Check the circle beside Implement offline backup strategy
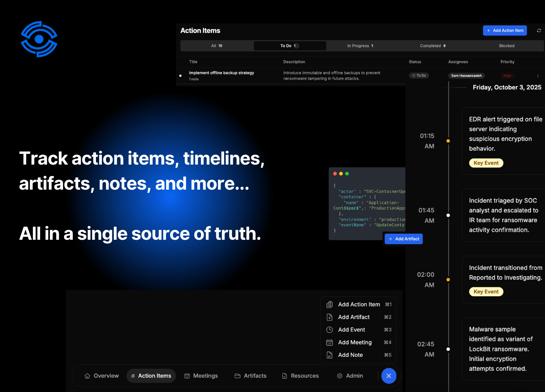The height and width of the screenshot is (392, 545). pos(180,76)
